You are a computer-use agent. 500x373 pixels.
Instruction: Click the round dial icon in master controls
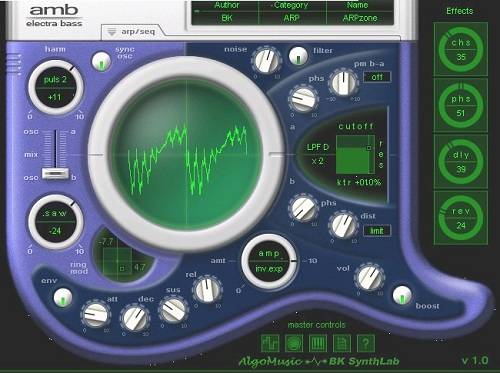[x=294, y=343]
